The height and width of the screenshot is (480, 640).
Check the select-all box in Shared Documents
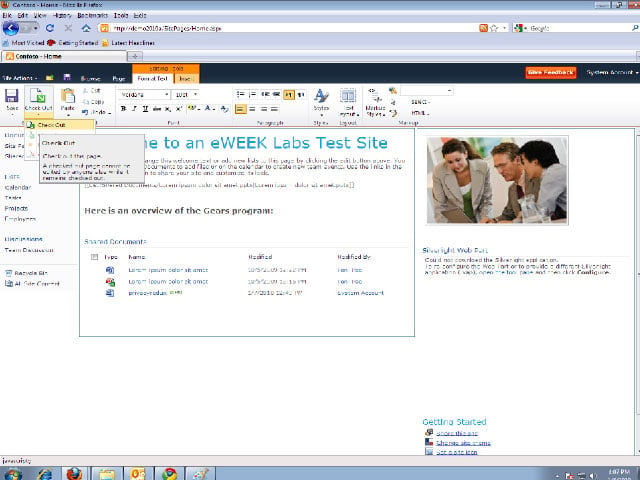point(94,257)
